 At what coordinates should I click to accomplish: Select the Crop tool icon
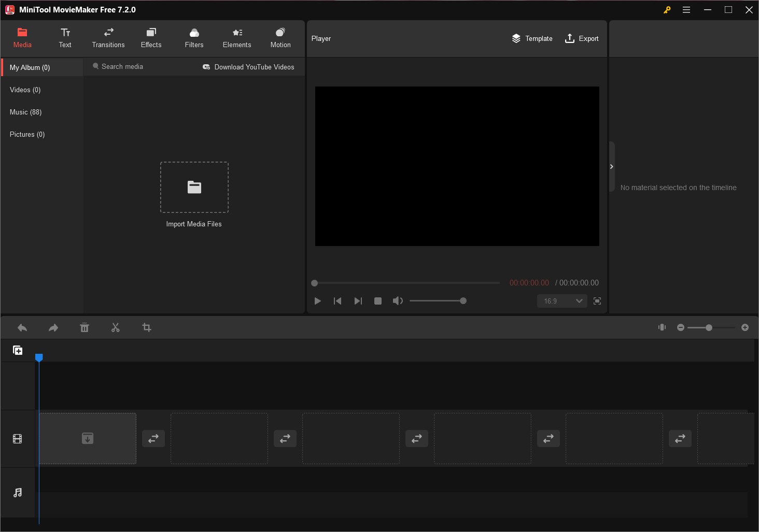(x=147, y=327)
